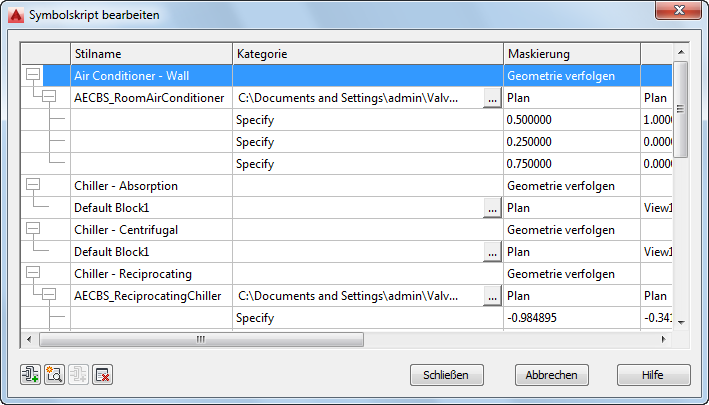Click the add block with magnifier icon
This screenshot has width=709, height=405.
pyautogui.click(x=54, y=375)
